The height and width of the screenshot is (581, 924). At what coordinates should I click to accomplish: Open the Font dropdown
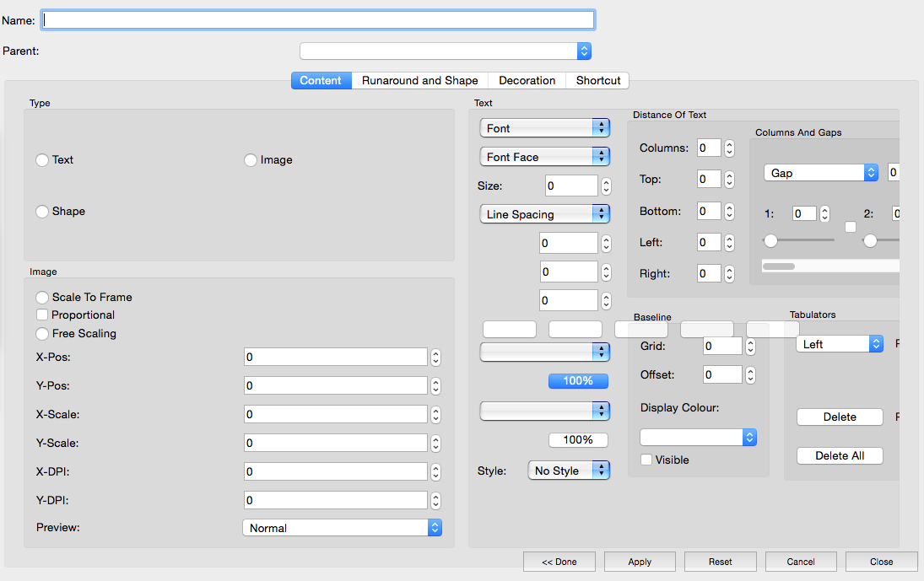click(544, 128)
